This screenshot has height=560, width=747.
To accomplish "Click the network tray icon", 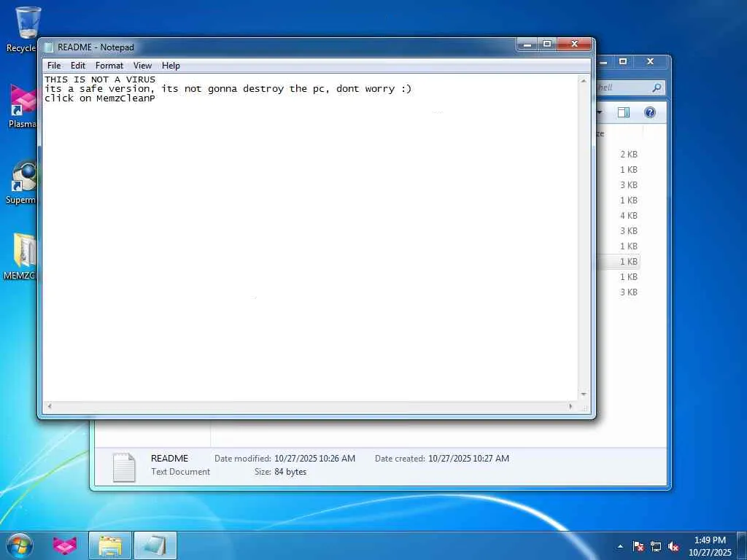I will click(656, 546).
